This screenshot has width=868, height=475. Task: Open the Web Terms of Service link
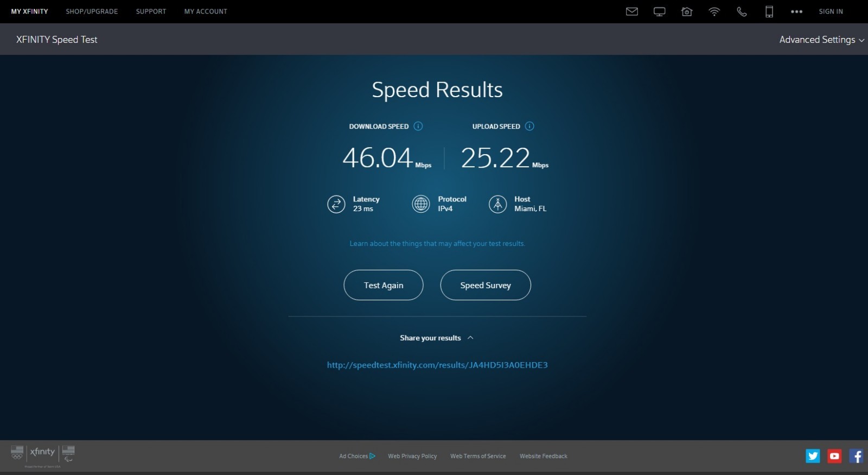click(478, 456)
